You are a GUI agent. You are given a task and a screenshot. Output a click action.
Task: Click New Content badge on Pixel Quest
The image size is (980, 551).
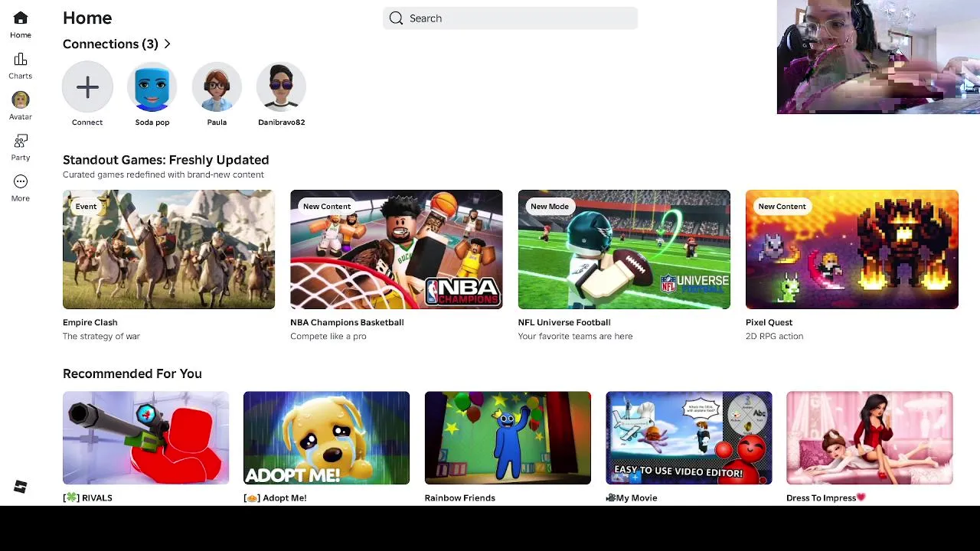(x=782, y=207)
